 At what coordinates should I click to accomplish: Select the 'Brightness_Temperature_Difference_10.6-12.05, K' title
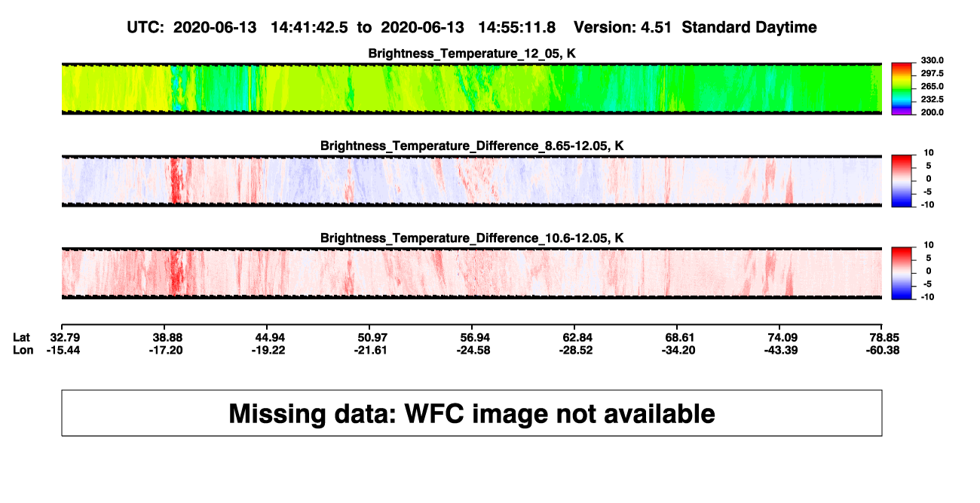click(x=472, y=238)
